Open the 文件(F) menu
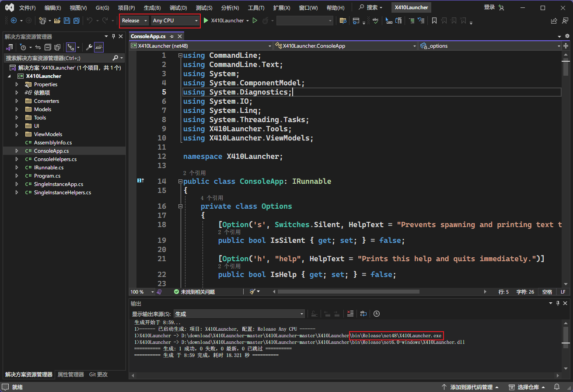573x392 pixels. pyautogui.click(x=28, y=8)
